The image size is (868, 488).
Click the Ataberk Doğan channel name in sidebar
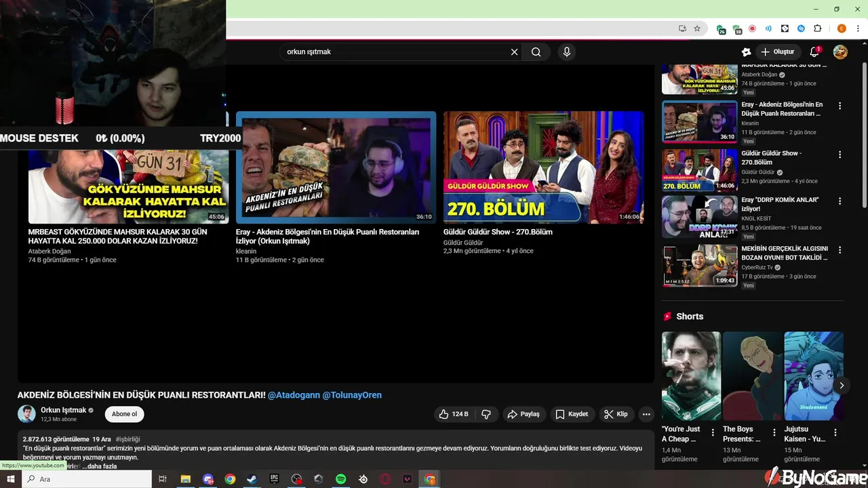(759, 75)
